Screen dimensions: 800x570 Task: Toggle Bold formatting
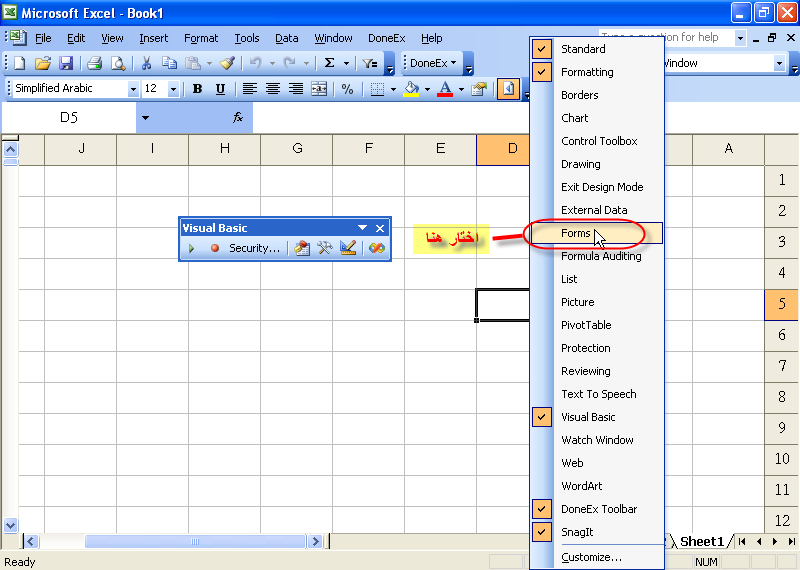pyautogui.click(x=197, y=89)
